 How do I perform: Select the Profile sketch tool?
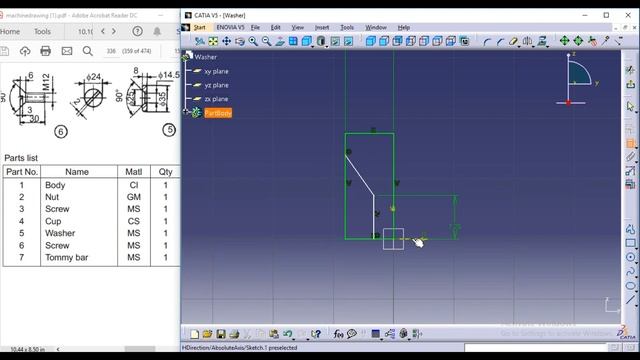point(630,230)
